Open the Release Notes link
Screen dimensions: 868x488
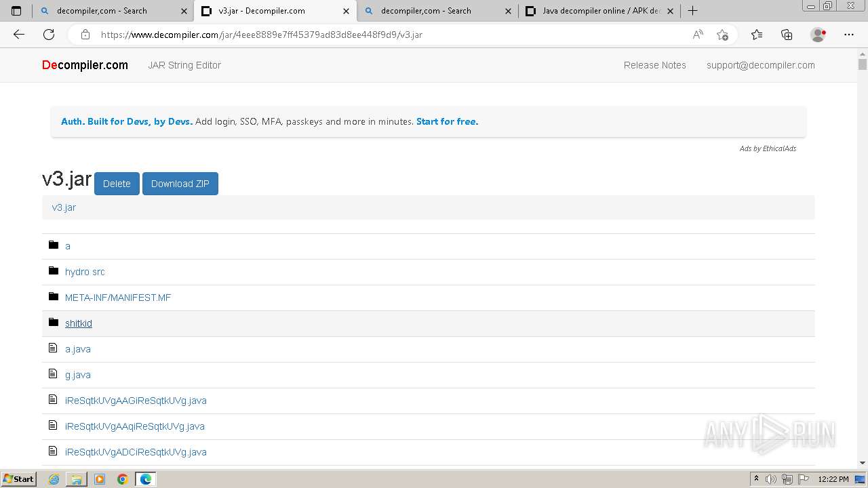655,65
